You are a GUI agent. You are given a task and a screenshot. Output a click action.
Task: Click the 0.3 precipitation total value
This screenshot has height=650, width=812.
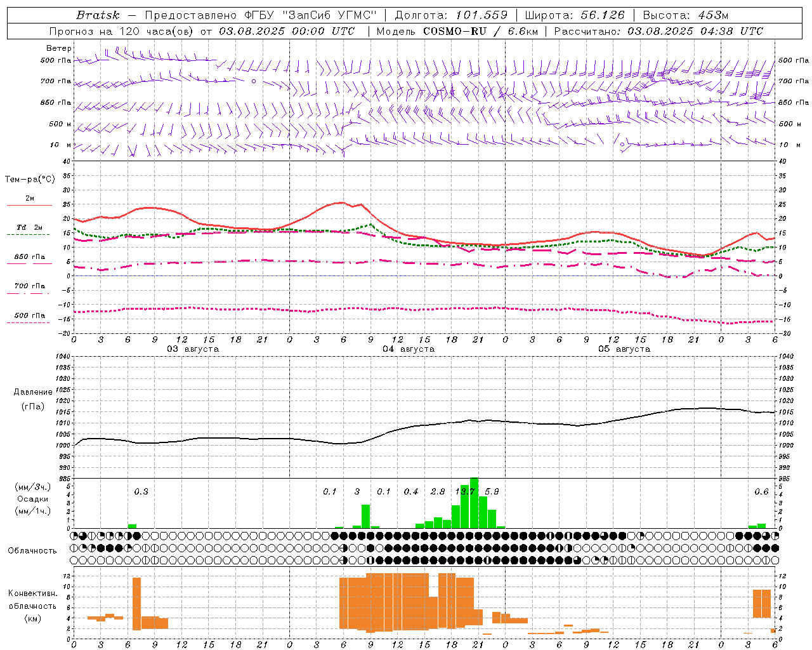(141, 492)
